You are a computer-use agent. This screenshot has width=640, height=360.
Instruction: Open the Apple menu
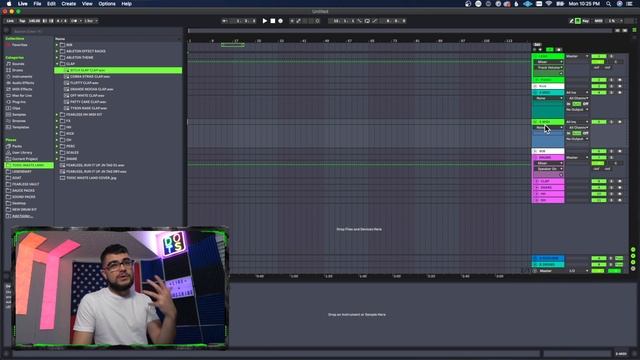coord(9,4)
